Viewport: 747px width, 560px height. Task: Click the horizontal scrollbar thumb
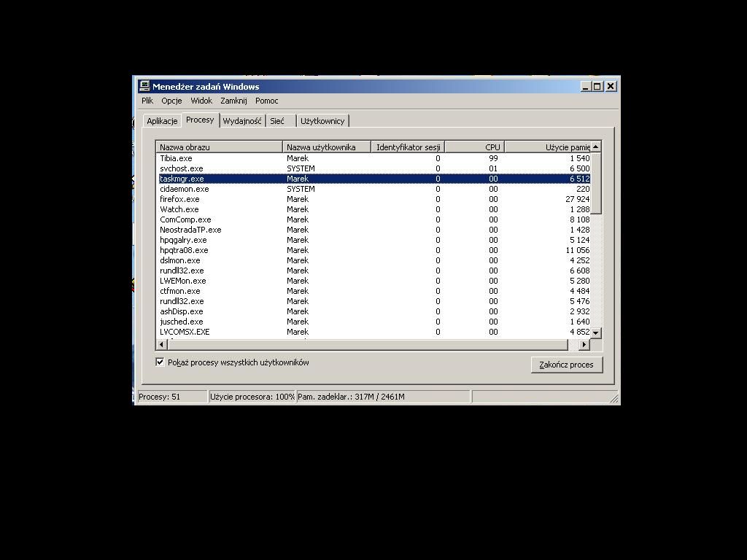(368, 344)
